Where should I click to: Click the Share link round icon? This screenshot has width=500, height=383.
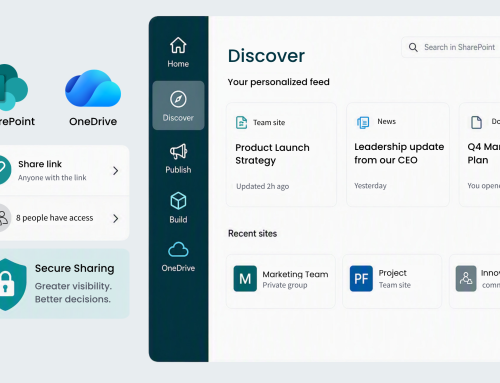pos(5,170)
